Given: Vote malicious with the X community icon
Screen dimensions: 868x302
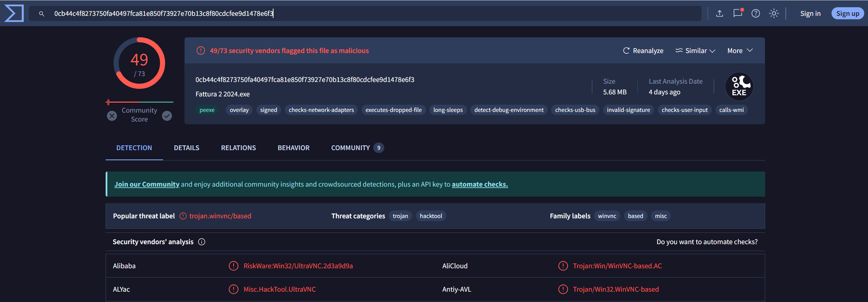Looking at the screenshot, I should click(112, 116).
